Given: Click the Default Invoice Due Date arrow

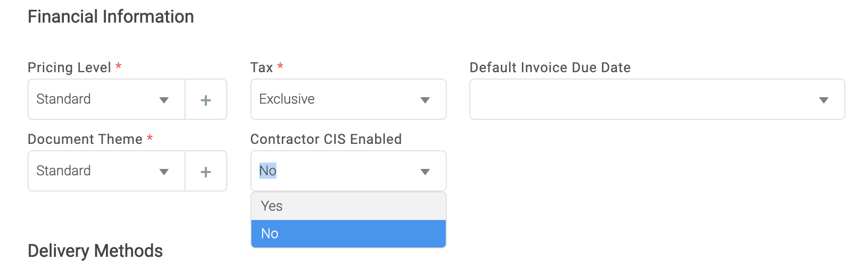Looking at the screenshot, I should [824, 100].
